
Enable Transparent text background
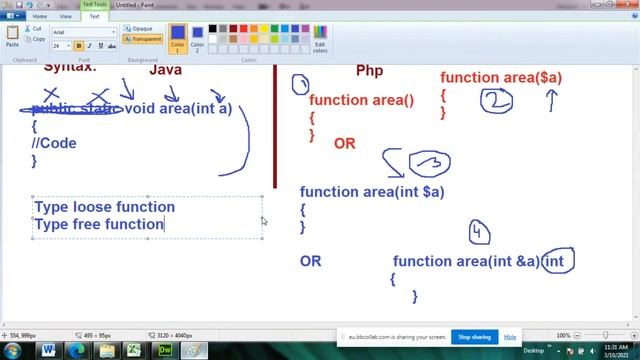(x=142, y=39)
